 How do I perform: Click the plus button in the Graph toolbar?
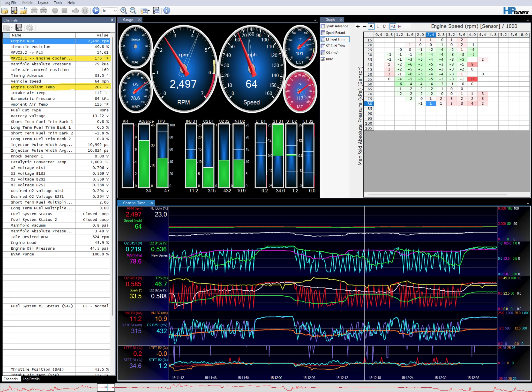pos(358,26)
